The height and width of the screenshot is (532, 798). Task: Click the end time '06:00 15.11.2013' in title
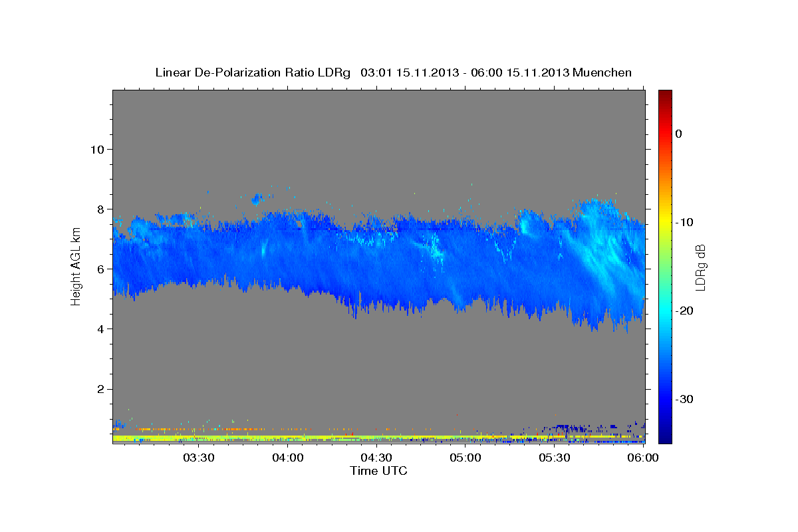point(520,72)
